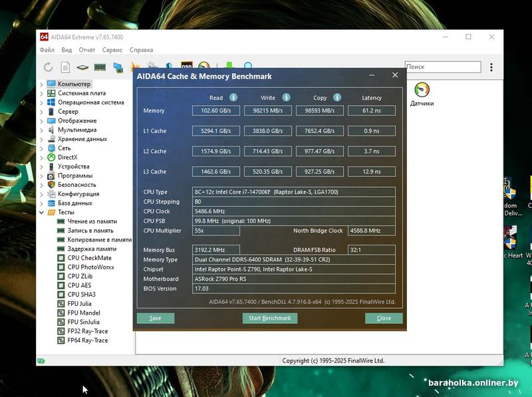This screenshot has width=532, height=397.
Task: Select the FP32 Ray-Trace test
Action: click(88, 331)
